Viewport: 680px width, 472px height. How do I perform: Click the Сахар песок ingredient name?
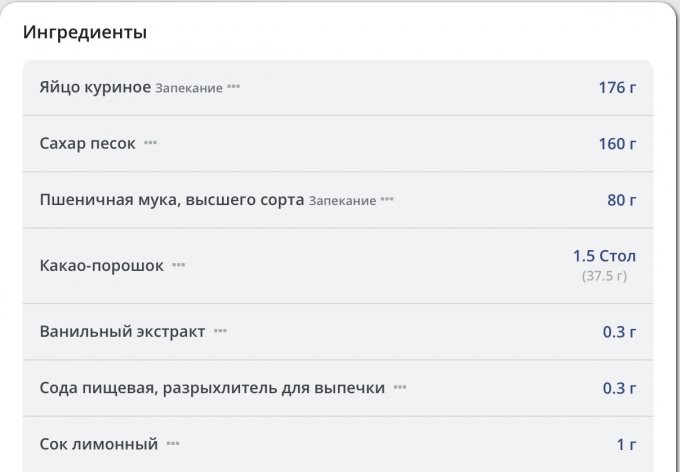[x=87, y=143]
